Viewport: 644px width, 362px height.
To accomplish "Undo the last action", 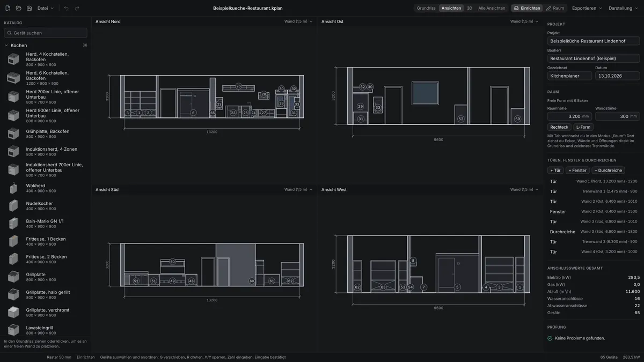I will (67, 8).
